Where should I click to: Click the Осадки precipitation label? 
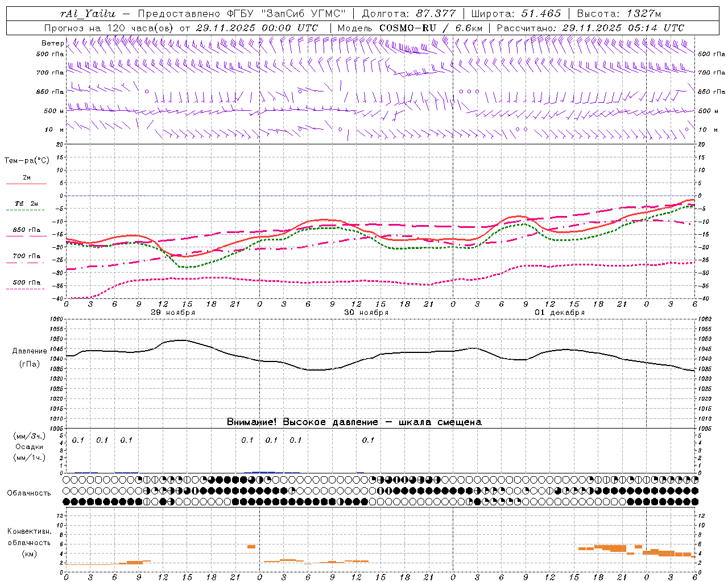(x=29, y=447)
